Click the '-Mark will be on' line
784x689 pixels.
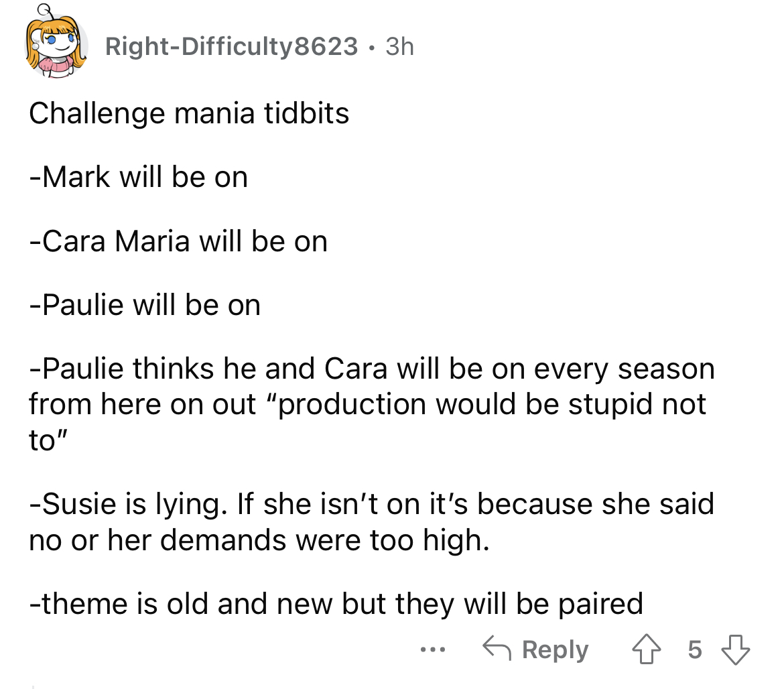139,177
